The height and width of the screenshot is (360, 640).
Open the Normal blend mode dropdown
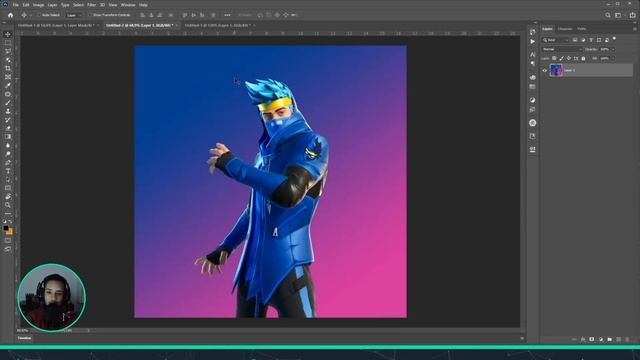[562, 49]
